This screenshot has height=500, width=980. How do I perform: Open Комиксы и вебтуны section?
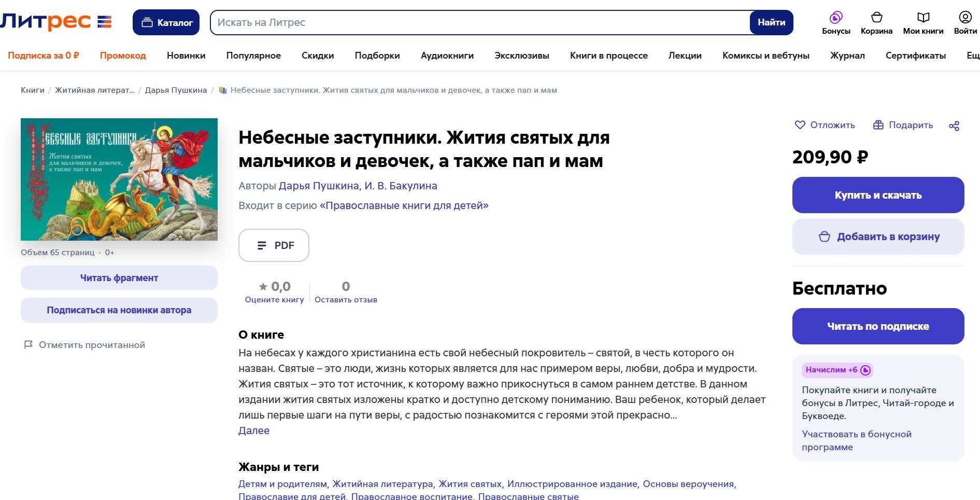(766, 55)
